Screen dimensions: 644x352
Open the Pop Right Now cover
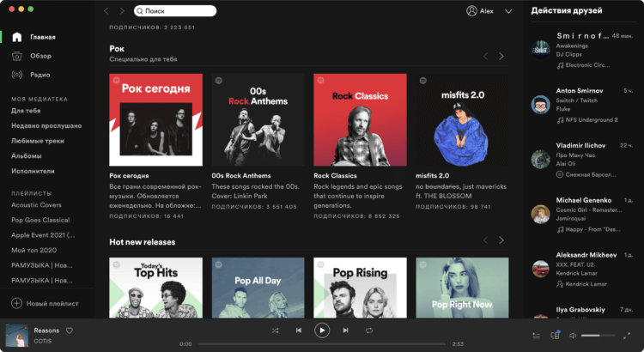(x=462, y=288)
